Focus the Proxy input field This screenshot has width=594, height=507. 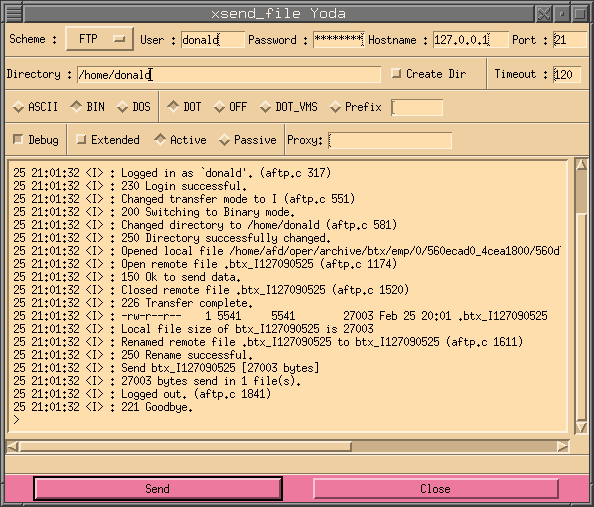point(390,140)
